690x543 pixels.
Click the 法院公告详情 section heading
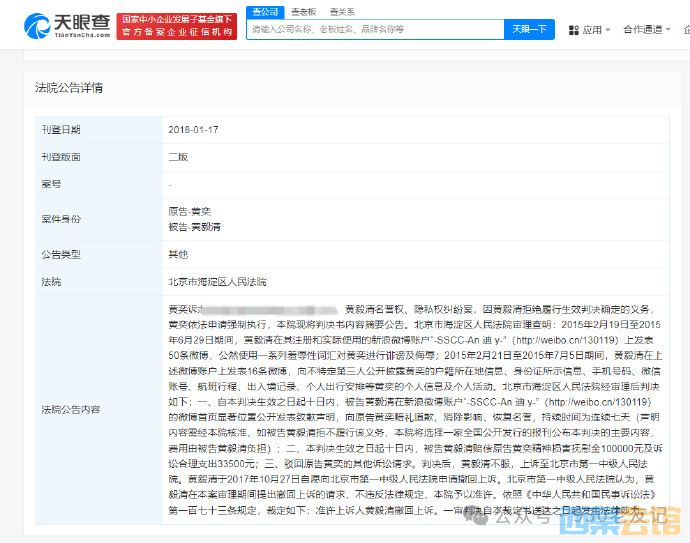coord(69,88)
